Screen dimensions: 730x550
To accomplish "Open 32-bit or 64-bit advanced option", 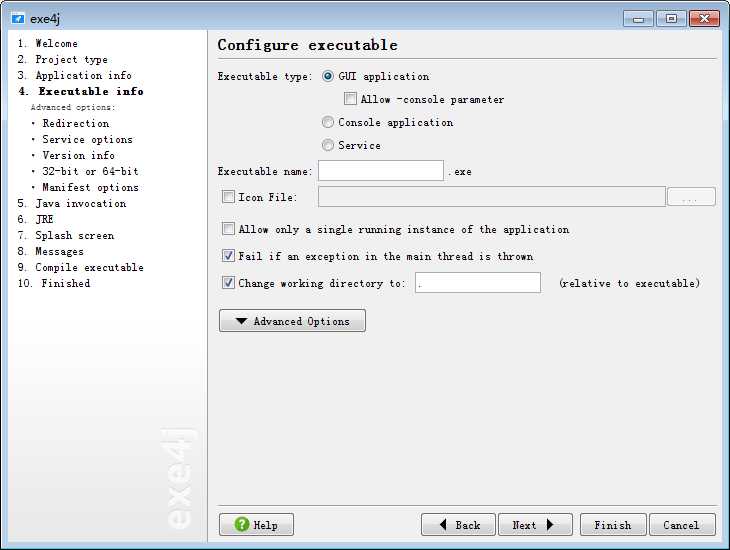I will [x=90, y=171].
